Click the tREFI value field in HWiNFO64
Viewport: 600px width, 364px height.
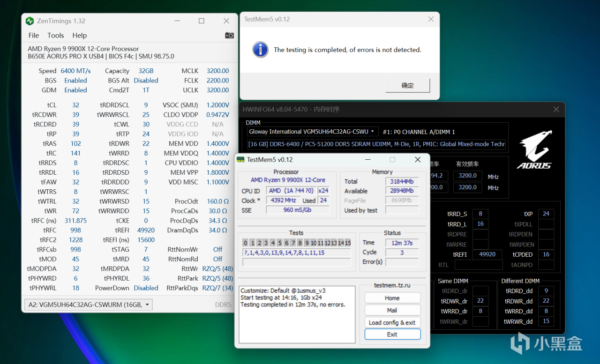tap(487, 254)
